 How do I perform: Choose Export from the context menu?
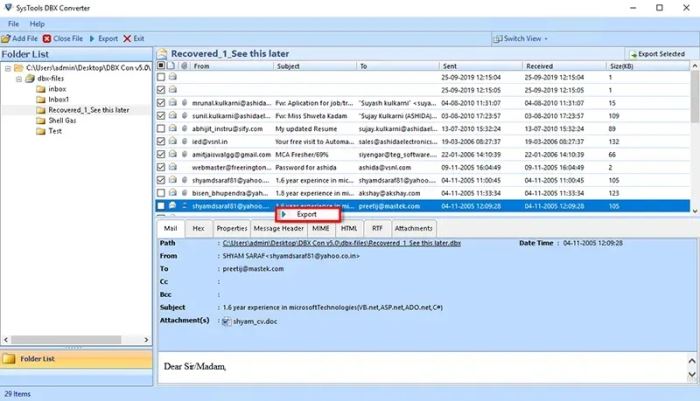click(x=308, y=214)
